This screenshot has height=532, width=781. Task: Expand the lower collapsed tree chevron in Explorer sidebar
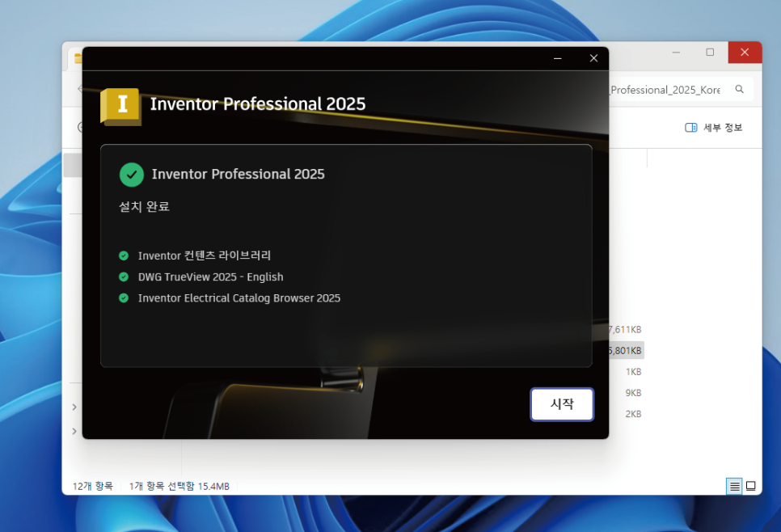coord(74,431)
